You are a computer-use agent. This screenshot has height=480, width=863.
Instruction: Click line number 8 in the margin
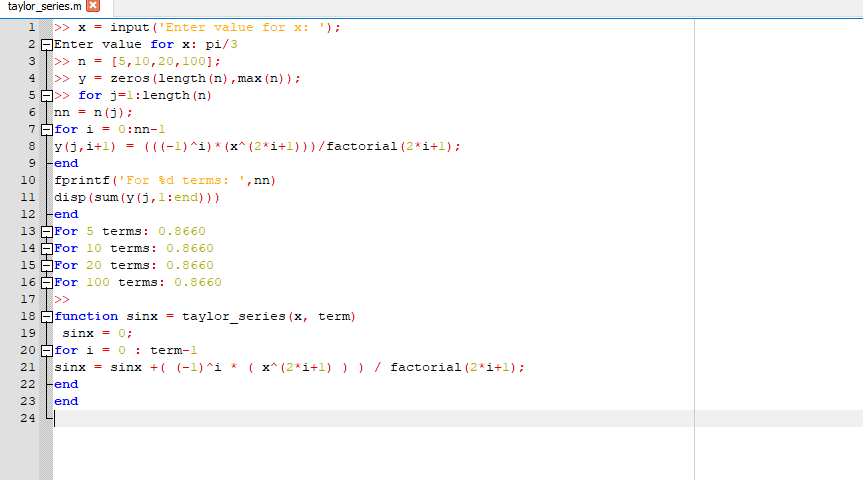(31, 146)
